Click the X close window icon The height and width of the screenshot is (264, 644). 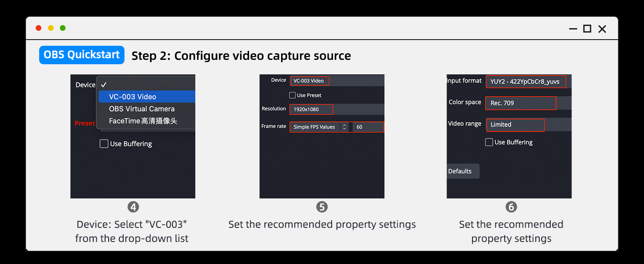click(602, 29)
